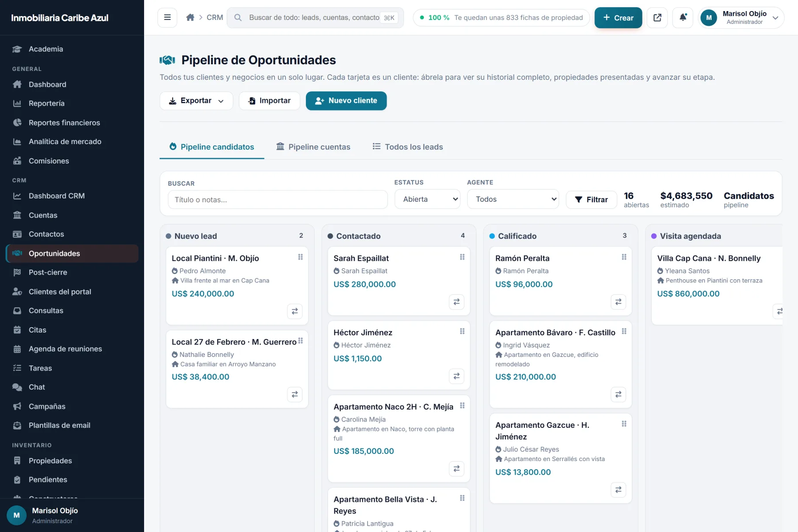Click the global search bar Buscar de todo
This screenshot has width=798, height=532.
315,18
